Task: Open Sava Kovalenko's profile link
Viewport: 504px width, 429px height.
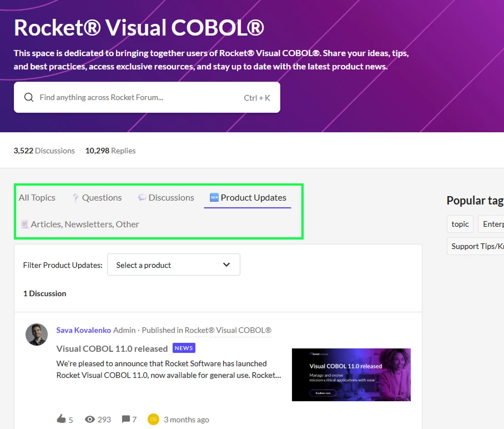Action: (84, 330)
